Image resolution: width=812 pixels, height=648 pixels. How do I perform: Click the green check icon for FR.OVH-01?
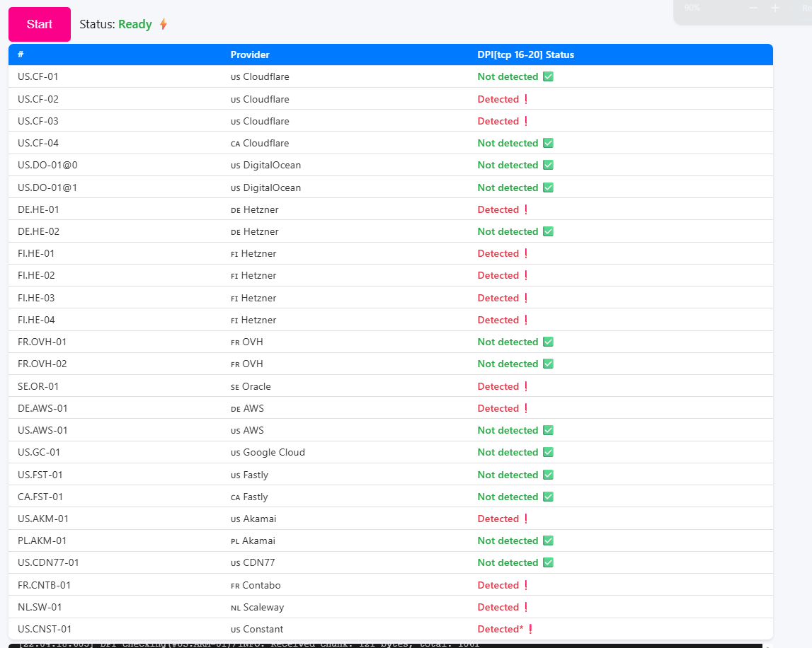(x=549, y=342)
